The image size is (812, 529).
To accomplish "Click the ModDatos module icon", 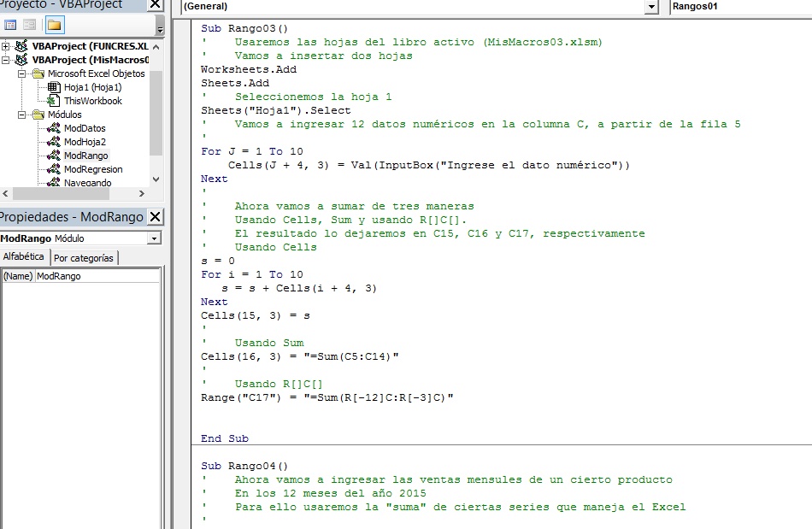I will [53, 128].
